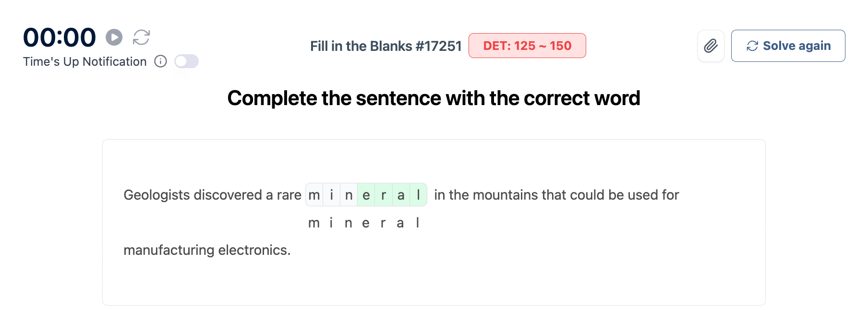
Task: Select the green letter box 'e'
Action: (x=366, y=195)
